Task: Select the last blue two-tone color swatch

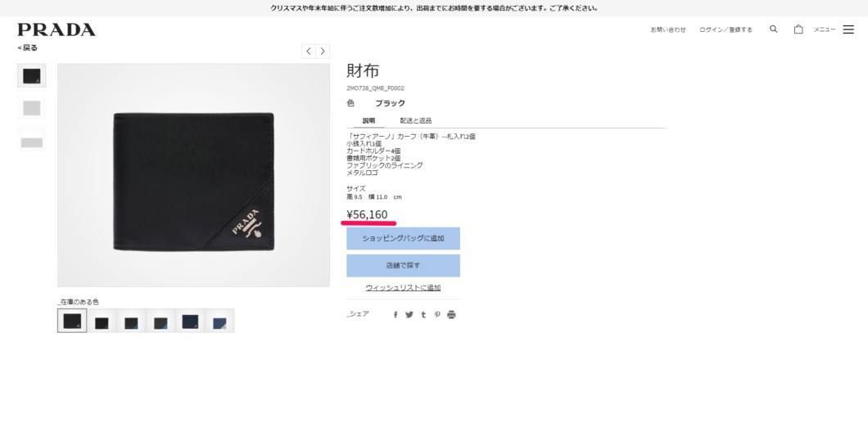Action: click(x=219, y=322)
